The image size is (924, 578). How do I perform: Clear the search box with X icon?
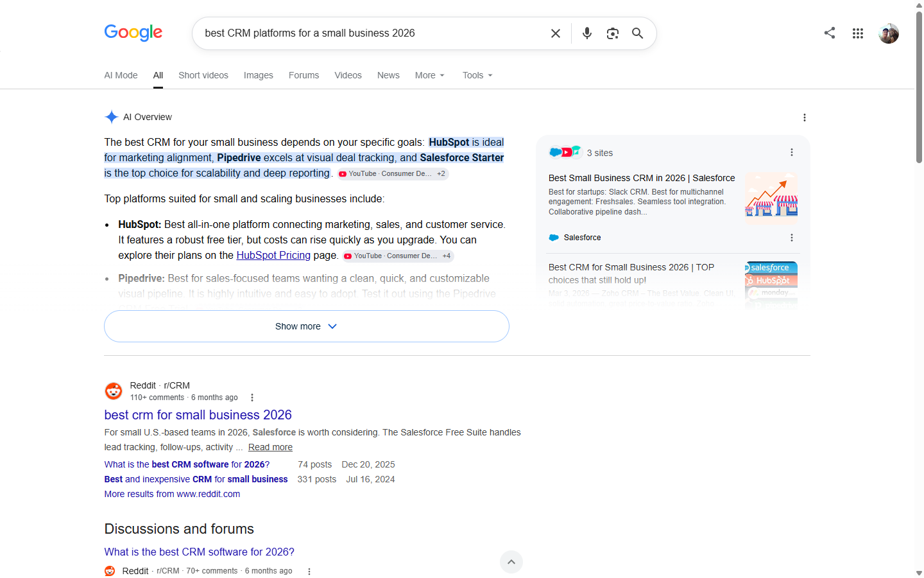pyautogui.click(x=556, y=33)
